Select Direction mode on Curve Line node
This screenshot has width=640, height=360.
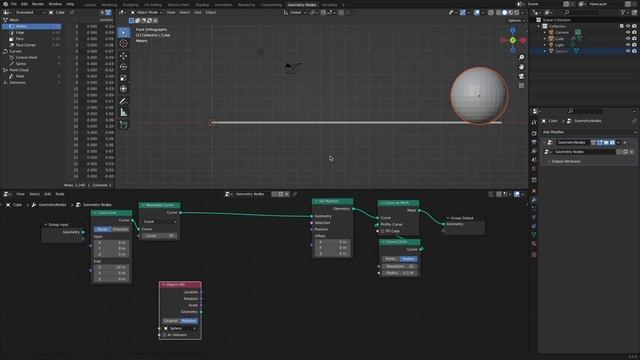(x=120, y=229)
